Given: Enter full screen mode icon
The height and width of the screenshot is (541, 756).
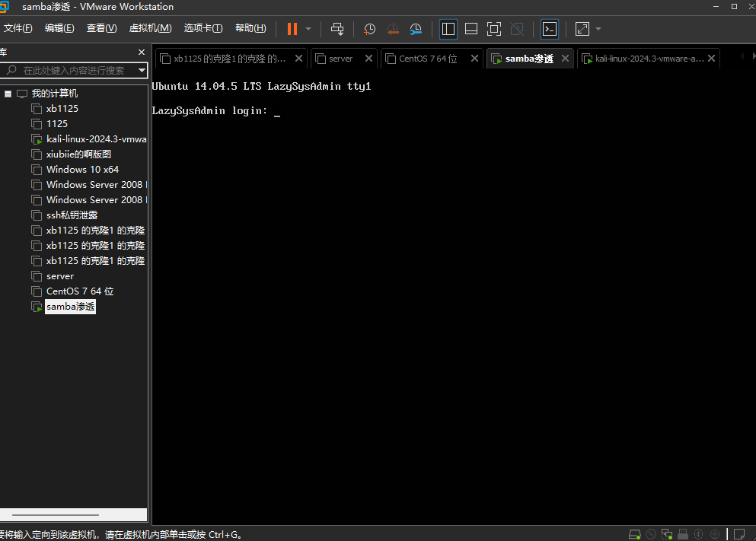Looking at the screenshot, I should (x=582, y=29).
